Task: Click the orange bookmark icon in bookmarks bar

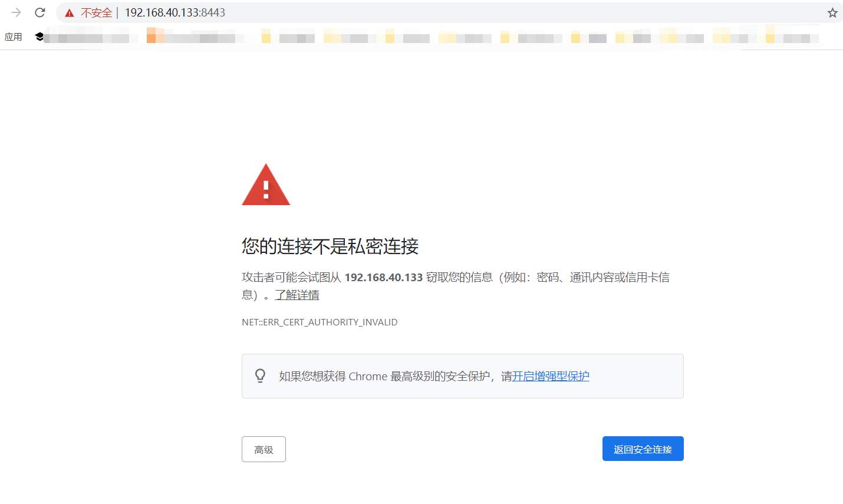Action: 152,38
